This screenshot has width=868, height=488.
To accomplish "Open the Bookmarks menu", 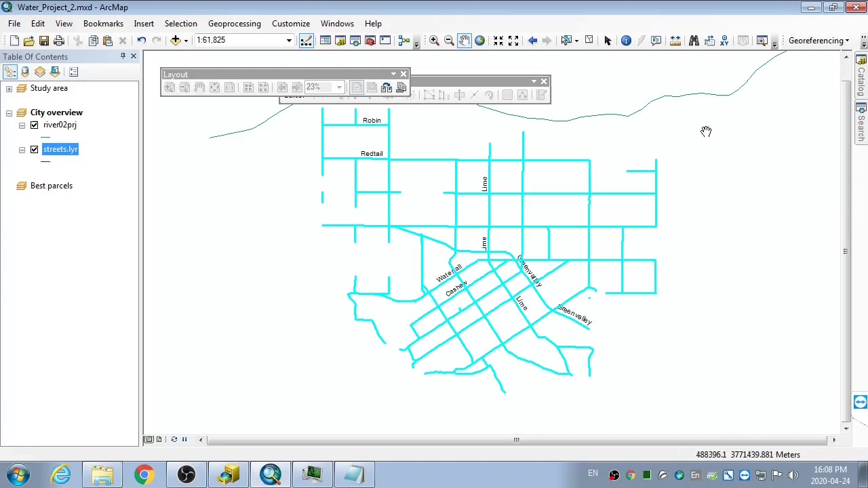I will click(103, 24).
